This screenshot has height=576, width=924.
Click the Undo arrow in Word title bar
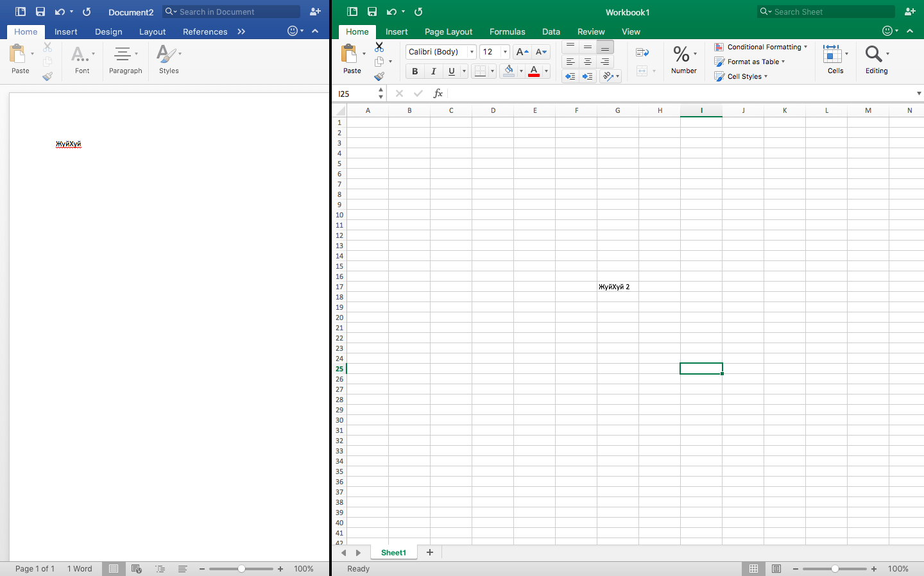(x=60, y=12)
